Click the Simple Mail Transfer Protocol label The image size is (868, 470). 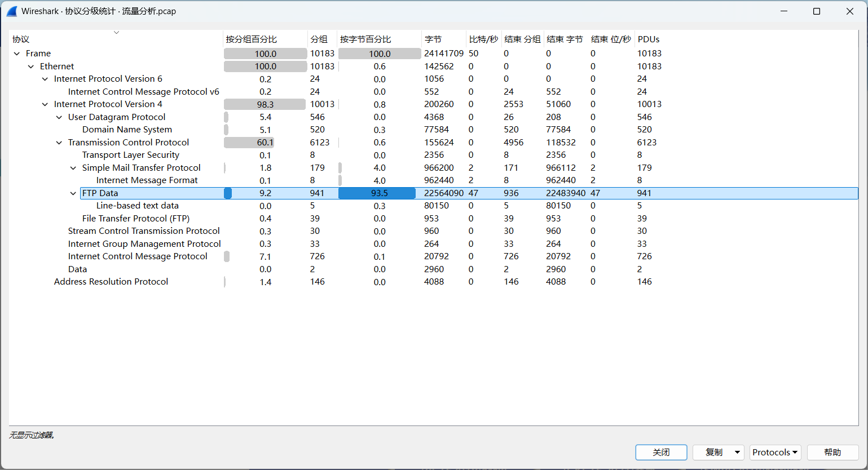coord(142,168)
